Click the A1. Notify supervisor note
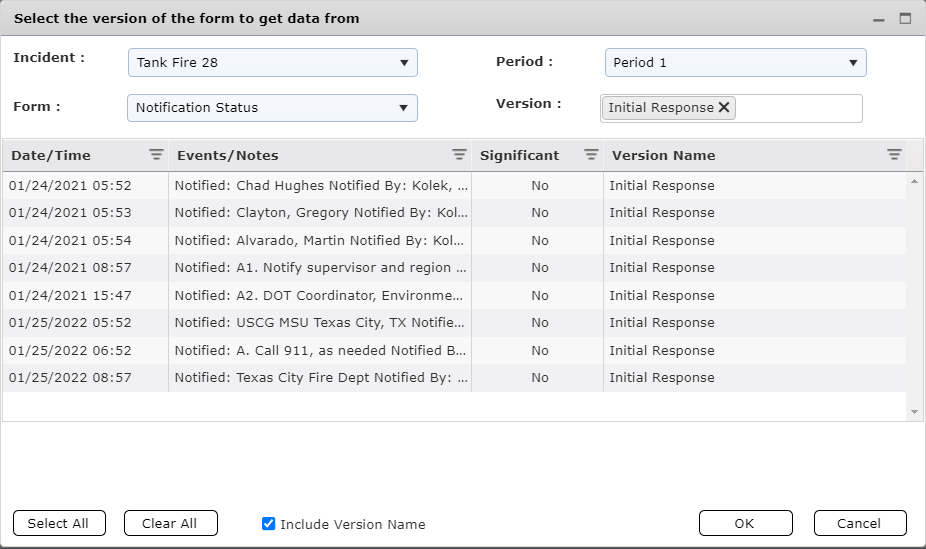 click(320, 267)
